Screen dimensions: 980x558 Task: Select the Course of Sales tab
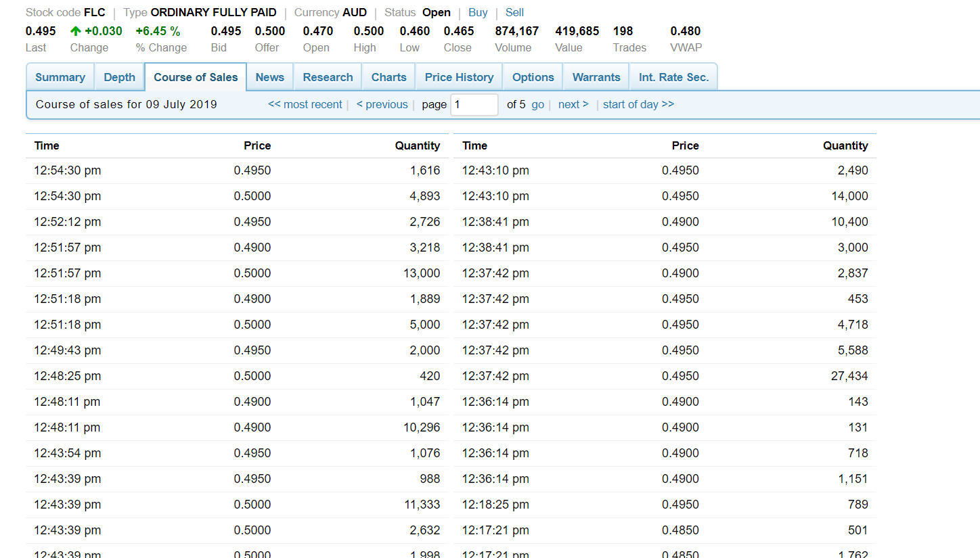(196, 77)
